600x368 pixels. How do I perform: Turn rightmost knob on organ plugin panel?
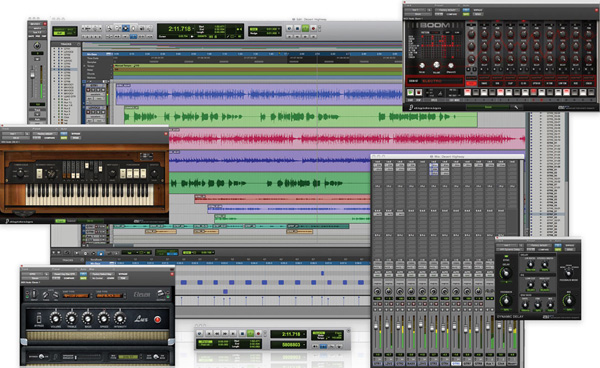click(155, 174)
